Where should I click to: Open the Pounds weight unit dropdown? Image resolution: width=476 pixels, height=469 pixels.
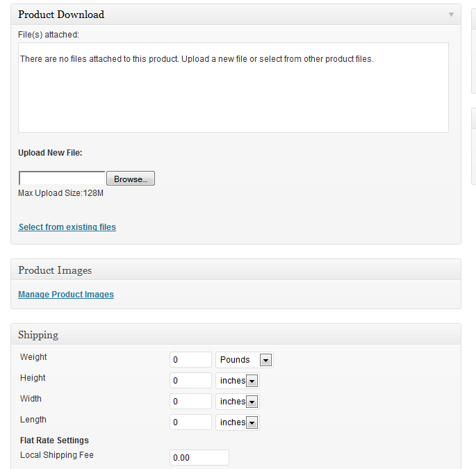coord(245,360)
